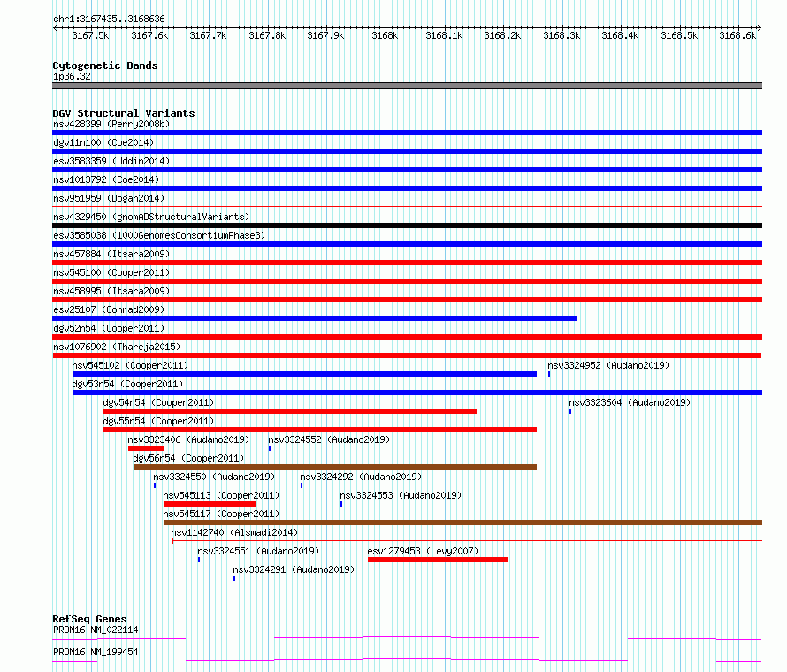This screenshot has height=672, width=787.
Task: Open variant nsv428399 (Perry2008b) label
Action: click(111, 124)
